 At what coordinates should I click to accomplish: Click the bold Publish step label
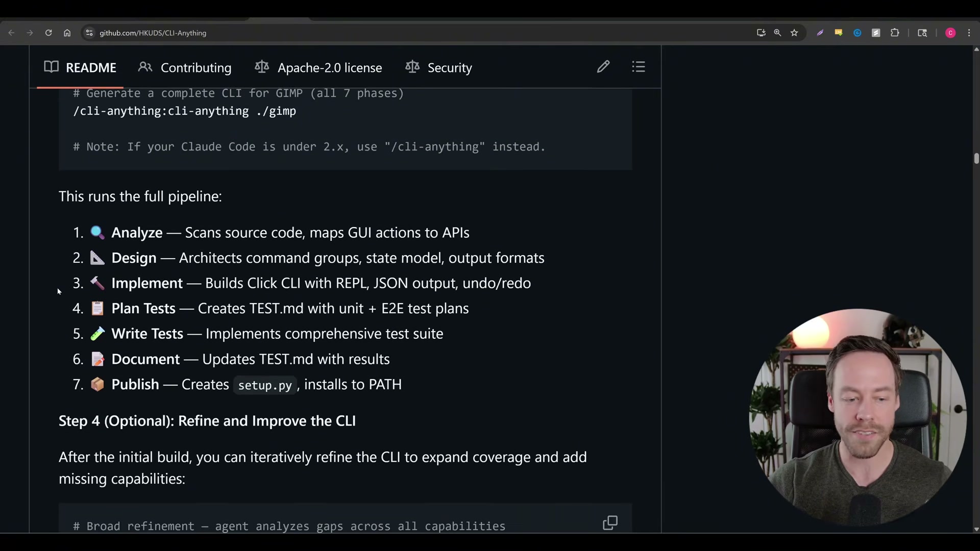pyautogui.click(x=135, y=384)
